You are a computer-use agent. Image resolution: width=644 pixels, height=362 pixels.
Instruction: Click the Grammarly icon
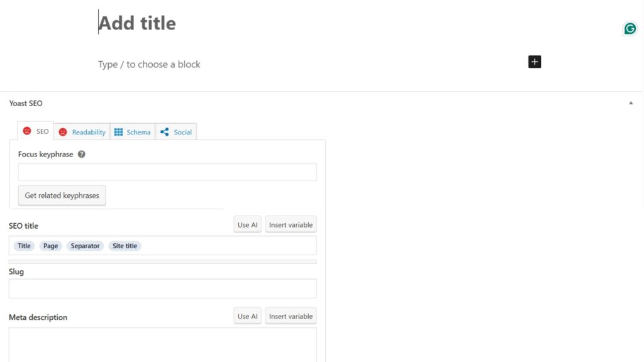click(630, 28)
